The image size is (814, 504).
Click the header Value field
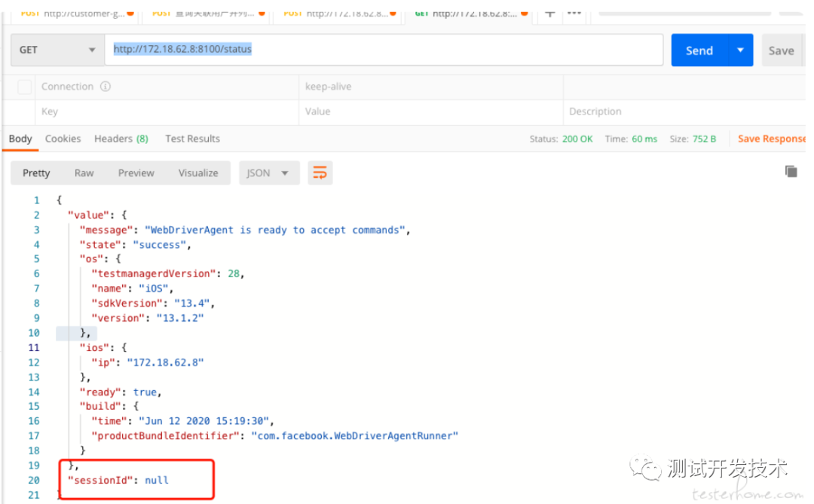pos(431,111)
